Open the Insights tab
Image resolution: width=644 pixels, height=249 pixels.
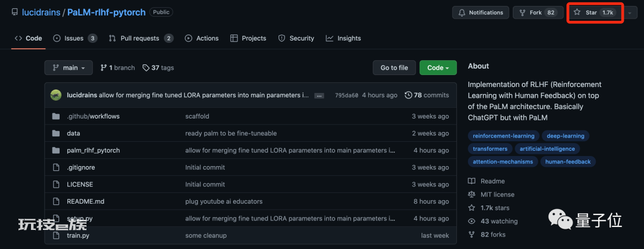(343, 38)
